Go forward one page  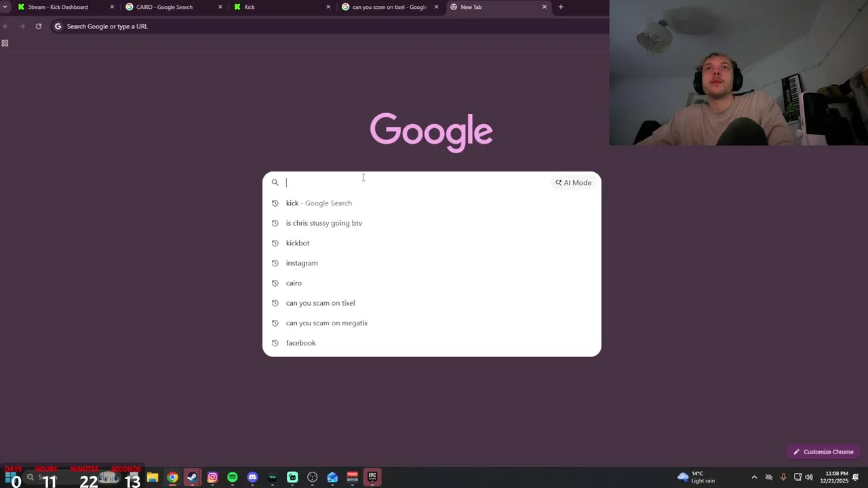click(22, 26)
